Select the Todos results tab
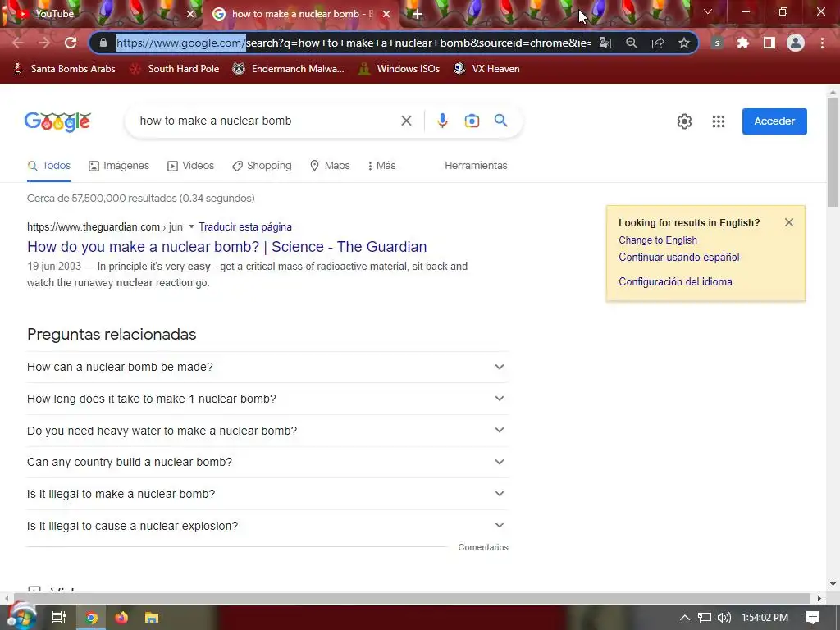The height and width of the screenshot is (630, 840). click(x=48, y=166)
